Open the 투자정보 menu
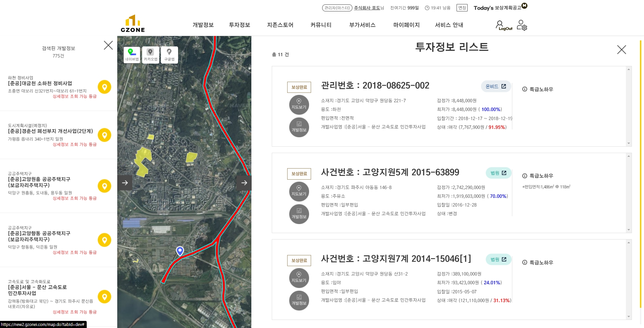 (240, 25)
